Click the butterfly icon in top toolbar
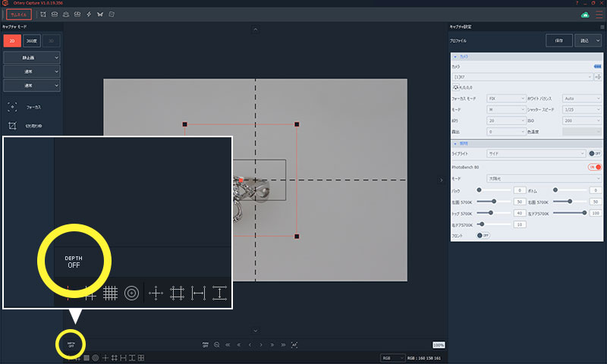Image resolution: width=607 pixels, height=364 pixels. click(100, 14)
